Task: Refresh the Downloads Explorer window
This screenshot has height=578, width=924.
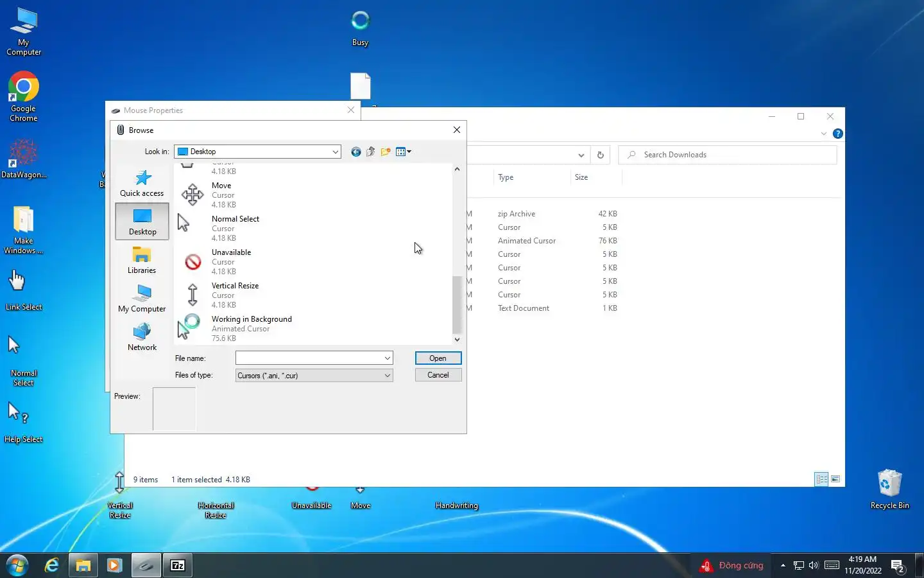Action: pyautogui.click(x=601, y=155)
